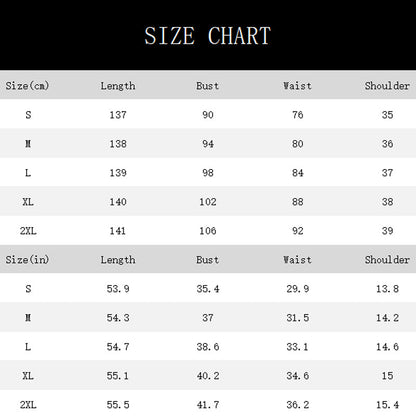Click the 2XL length value 141

click(118, 231)
